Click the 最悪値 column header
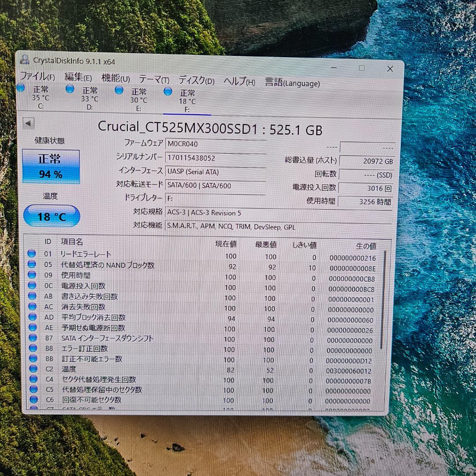Viewport: 476px width, 476px height. (x=266, y=245)
